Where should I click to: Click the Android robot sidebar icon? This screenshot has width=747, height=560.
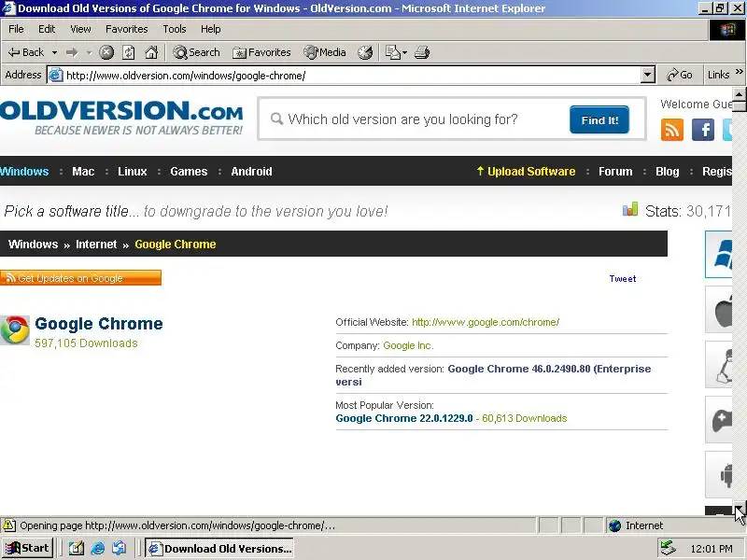(x=719, y=475)
